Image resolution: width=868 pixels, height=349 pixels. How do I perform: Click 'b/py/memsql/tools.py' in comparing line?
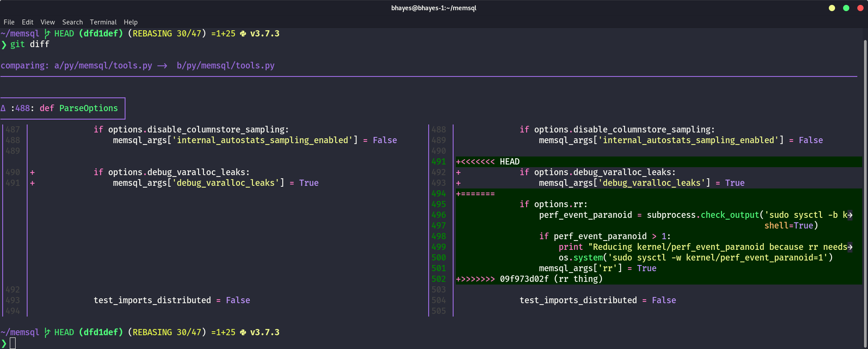226,66
